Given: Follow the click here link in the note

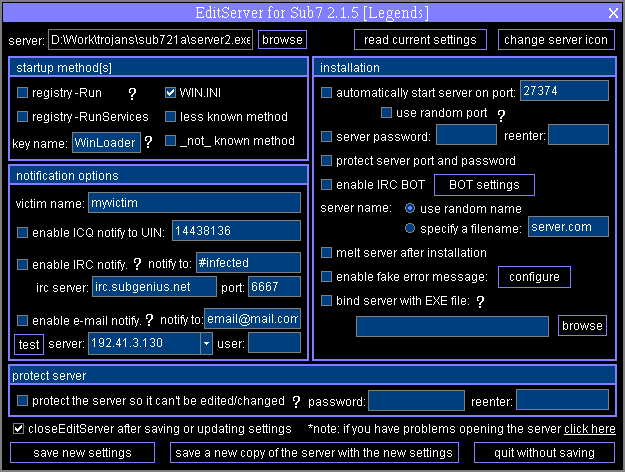Looking at the screenshot, I should 589,429.
